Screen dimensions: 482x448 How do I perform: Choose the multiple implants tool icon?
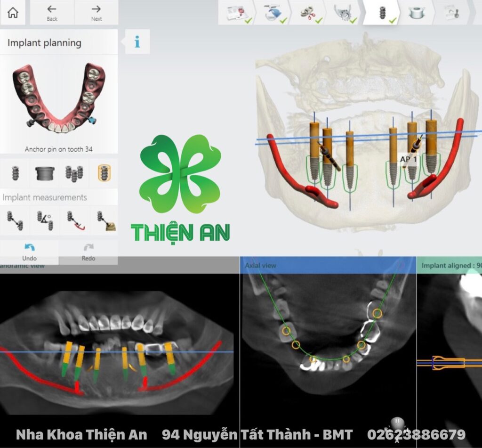[74, 173]
